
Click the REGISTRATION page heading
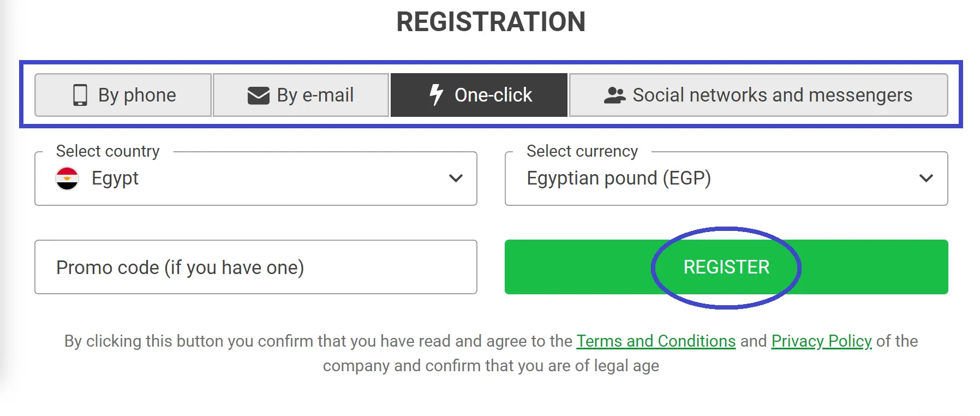[x=490, y=21]
